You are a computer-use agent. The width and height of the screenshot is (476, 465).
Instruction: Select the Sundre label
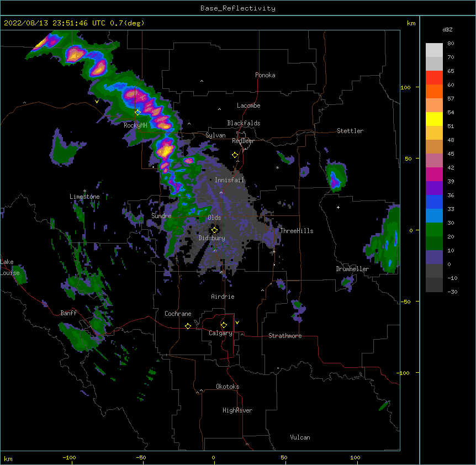161,216
